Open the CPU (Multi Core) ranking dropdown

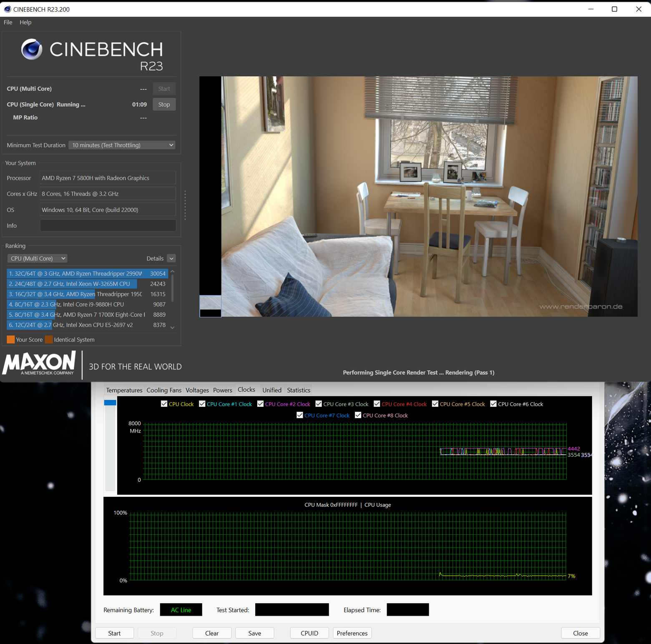pyautogui.click(x=37, y=258)
